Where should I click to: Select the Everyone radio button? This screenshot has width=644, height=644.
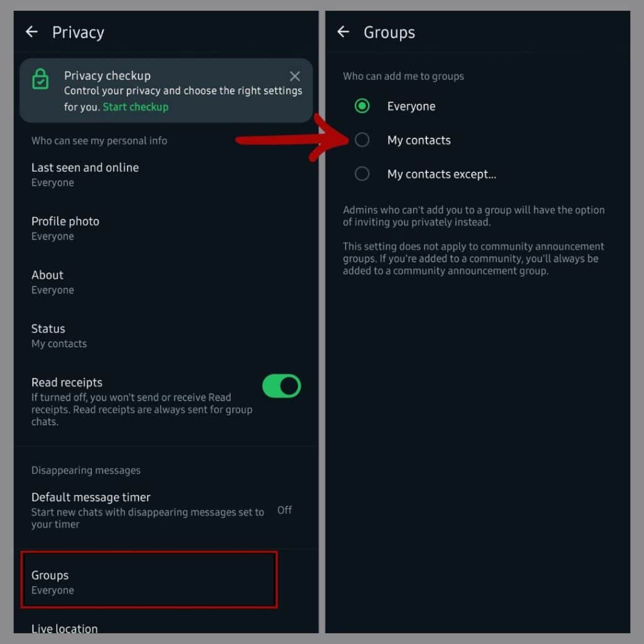(362, 106)
